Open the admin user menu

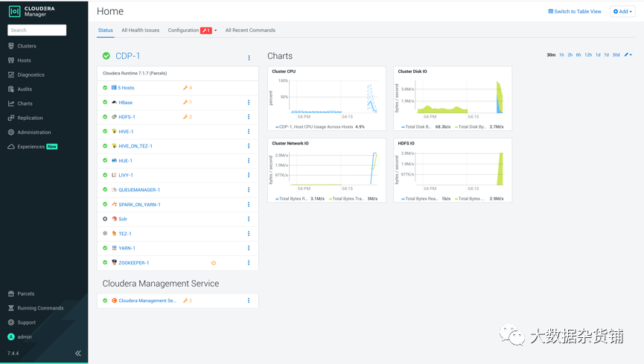tap(25, 337)
